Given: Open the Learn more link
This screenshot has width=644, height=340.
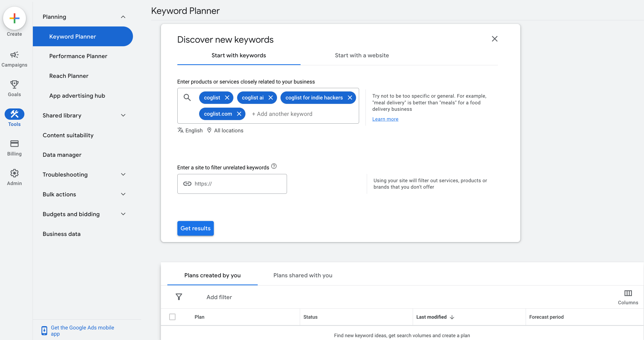Looking at the screenshot, I should pyautogui.click(x=385, y=119).
